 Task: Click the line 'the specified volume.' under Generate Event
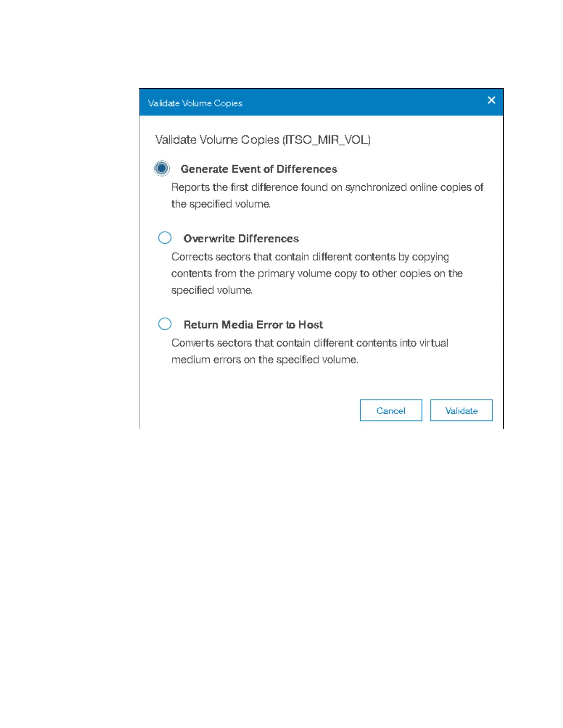click(x=221, y=204)
